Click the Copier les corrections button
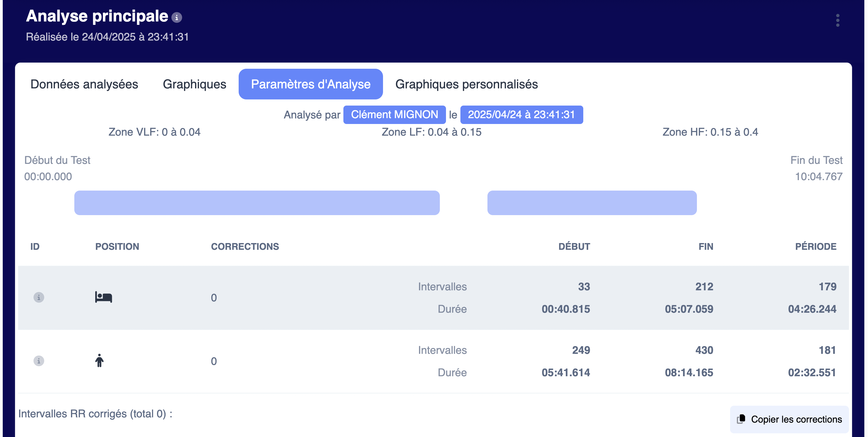 point(789,420)
